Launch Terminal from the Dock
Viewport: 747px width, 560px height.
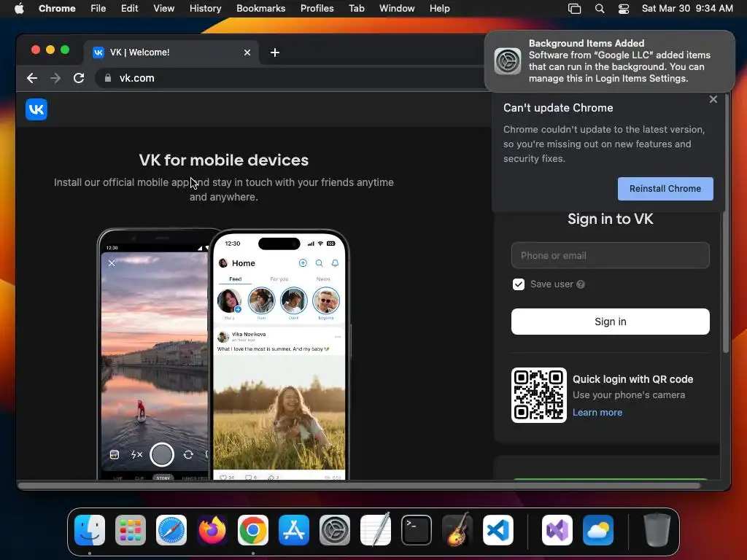tap(417, 530)
